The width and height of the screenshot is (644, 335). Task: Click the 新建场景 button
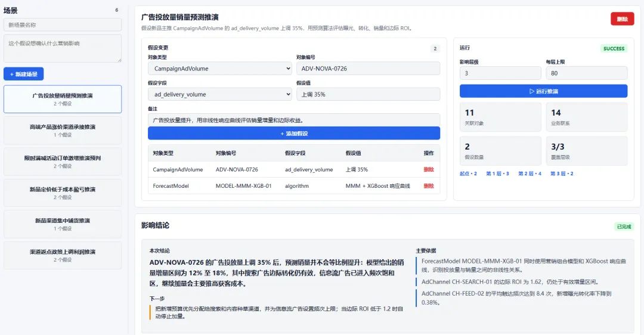click(23, 74)
